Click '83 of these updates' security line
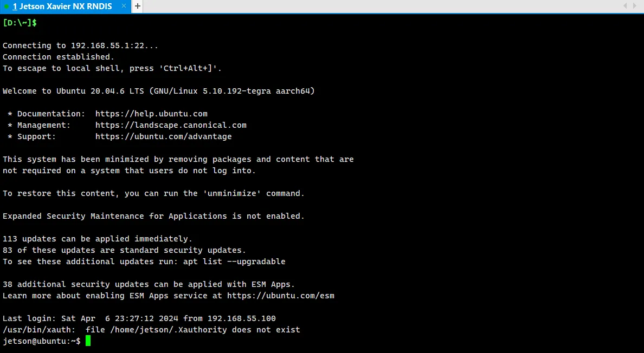The height and width of the screenshot is (353, 644). tap(124, 250)
